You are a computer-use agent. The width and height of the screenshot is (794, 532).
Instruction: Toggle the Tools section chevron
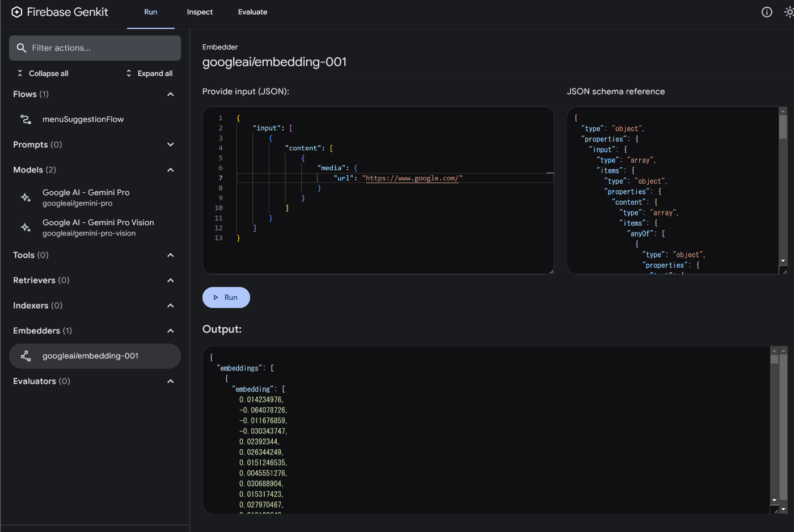point(171,255)
